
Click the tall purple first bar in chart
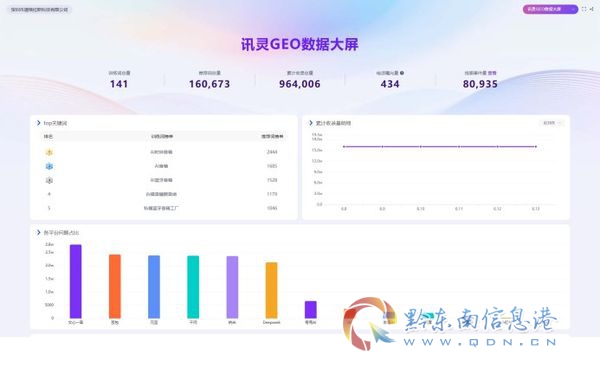click(76, 281)
